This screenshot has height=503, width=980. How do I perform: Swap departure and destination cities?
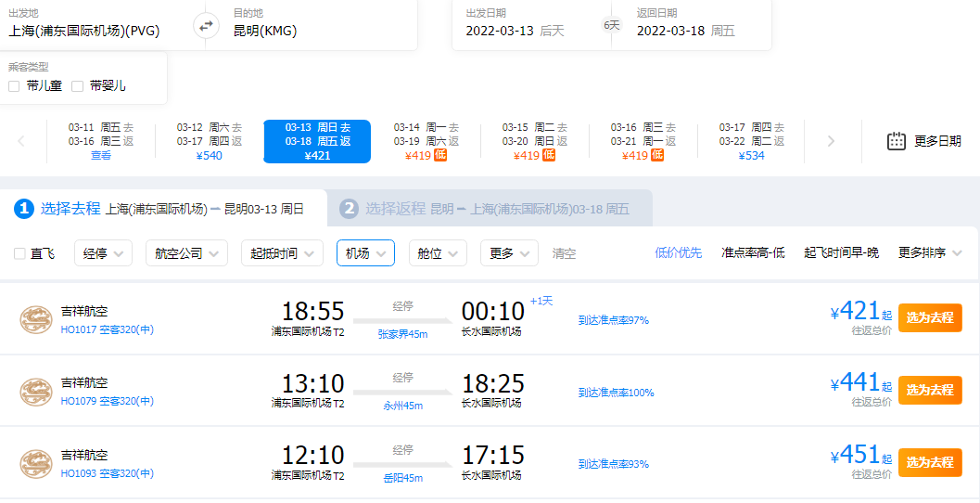click(206, 26)
